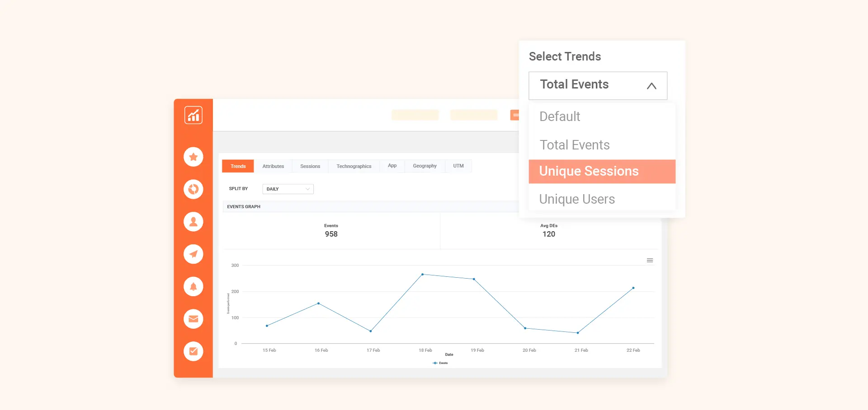Image resolution: width=868 pixels, height=410 pixels.
Task: Open the bell notifications sidebar icon
Action: [x=193, y=287]
